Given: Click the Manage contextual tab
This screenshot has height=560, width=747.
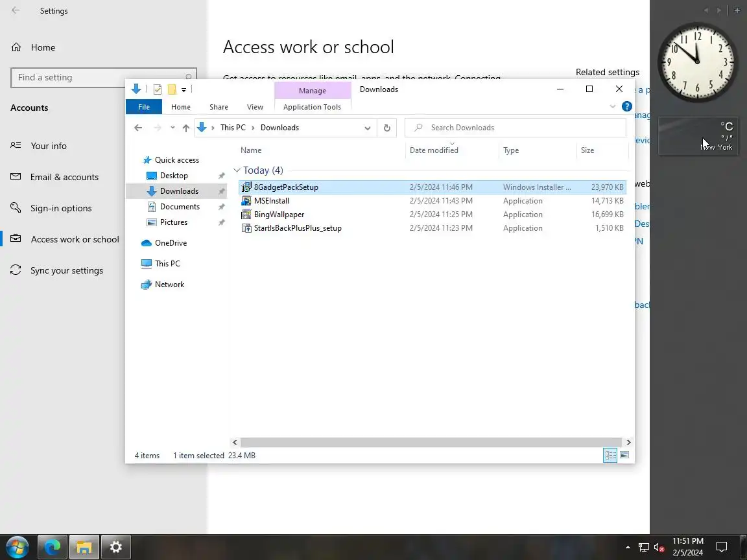Looking at the screenshot, I should [313, 91].
